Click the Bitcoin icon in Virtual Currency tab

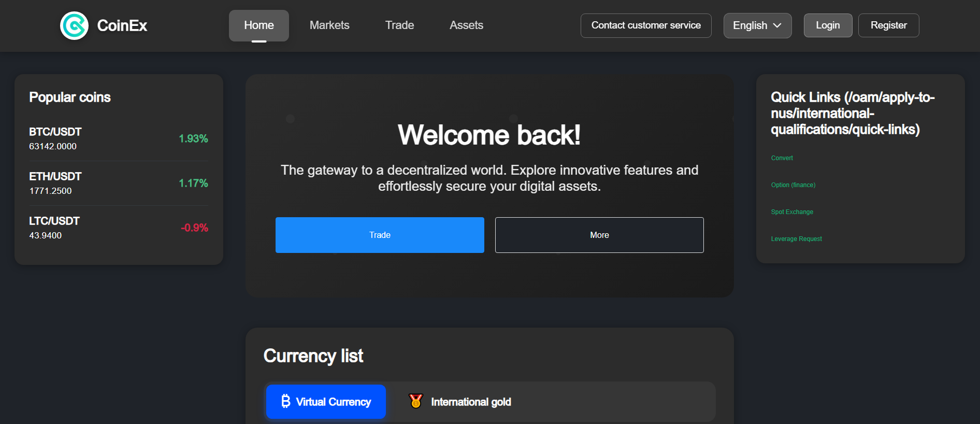[x=286, y=401]
